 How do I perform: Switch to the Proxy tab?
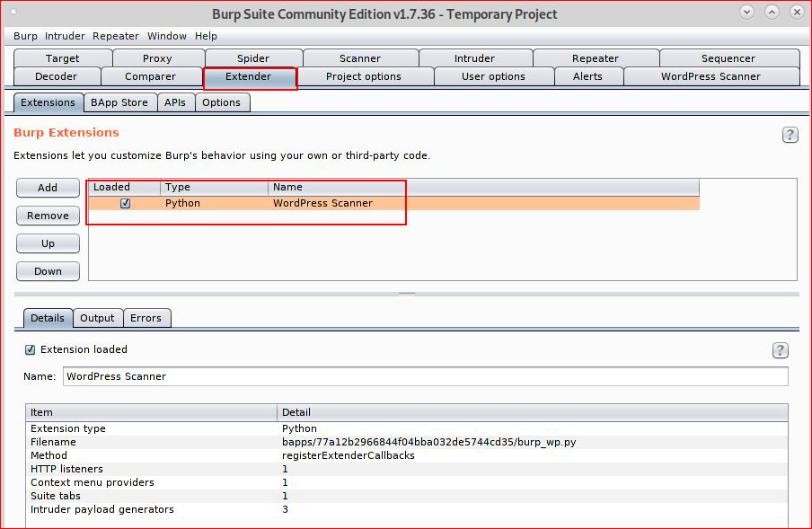click(157, 58)
